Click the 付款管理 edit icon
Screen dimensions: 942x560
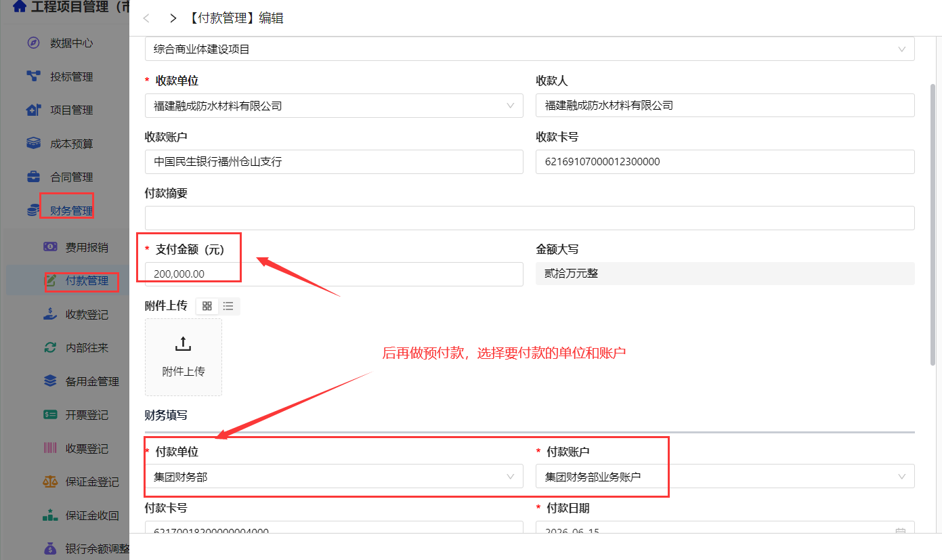point(50,280)
